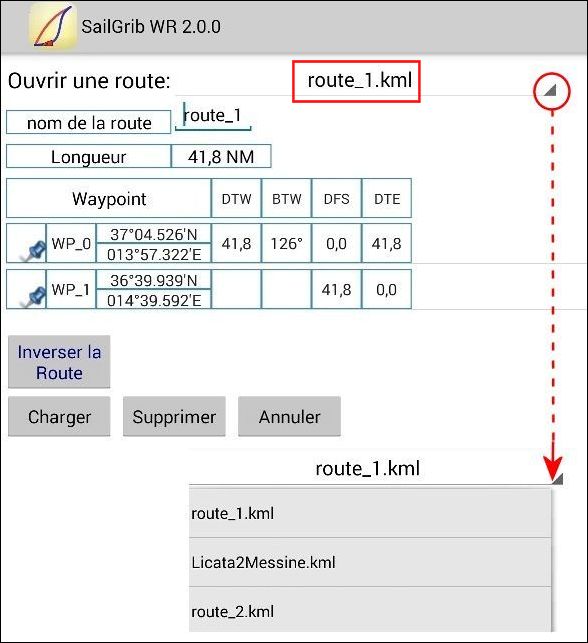Select the WP_1 waypoint name cell
Viewport: 588px width, 643px height.
pyautogui.click(x=71, y=289)
